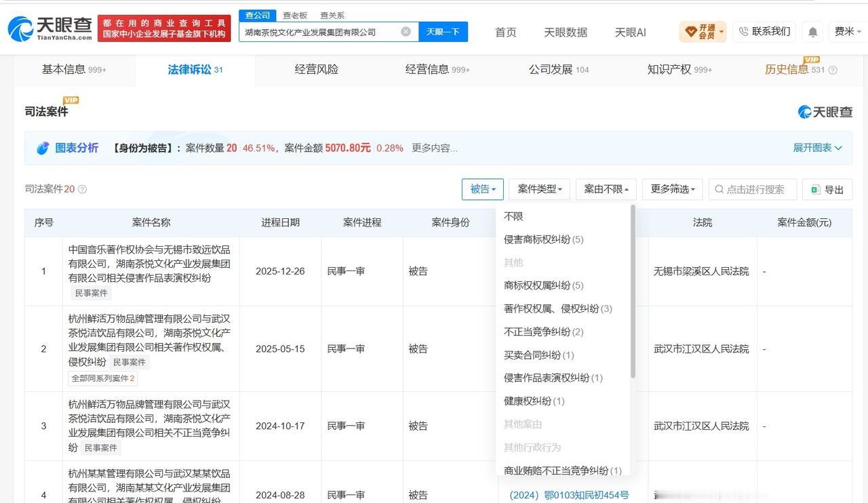Click date 2025-12-26 cell
The width and height of the screenshot is (868, 503).
click(280, 271)
